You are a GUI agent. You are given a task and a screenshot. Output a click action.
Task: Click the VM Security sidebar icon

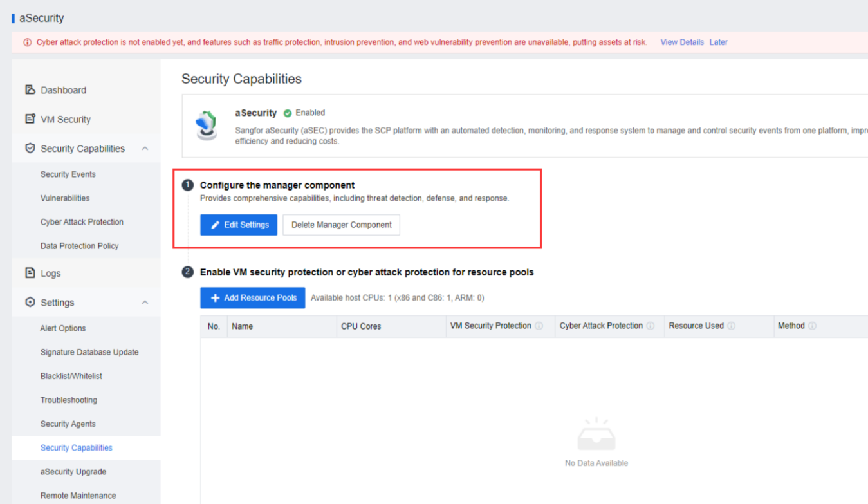pos(30,118)
